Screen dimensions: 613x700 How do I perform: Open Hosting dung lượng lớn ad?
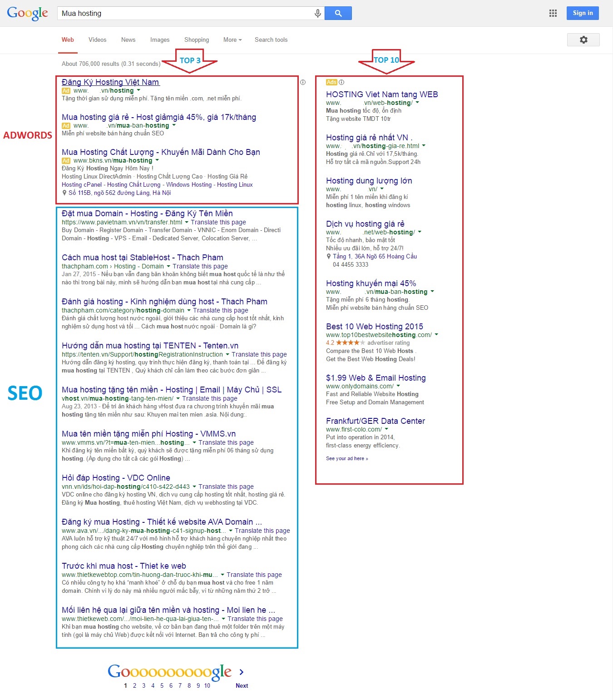pyautogui.click(x=369, y=181)
